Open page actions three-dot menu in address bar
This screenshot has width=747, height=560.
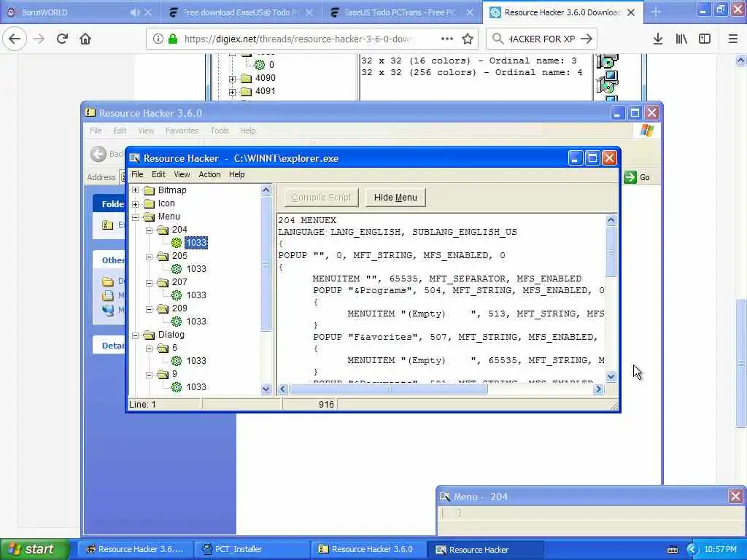click(447, 39)
